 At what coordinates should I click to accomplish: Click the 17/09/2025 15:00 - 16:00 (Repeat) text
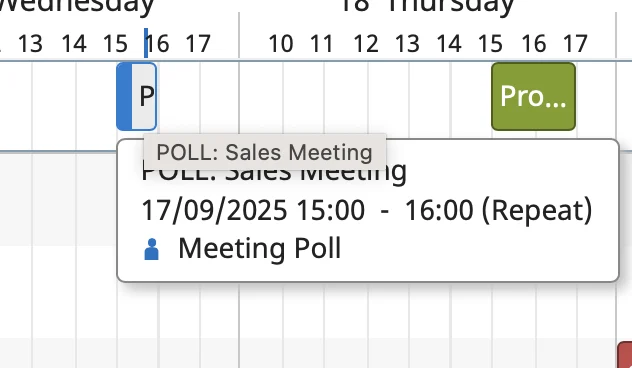pyautogui.click(x=367, y=210)
